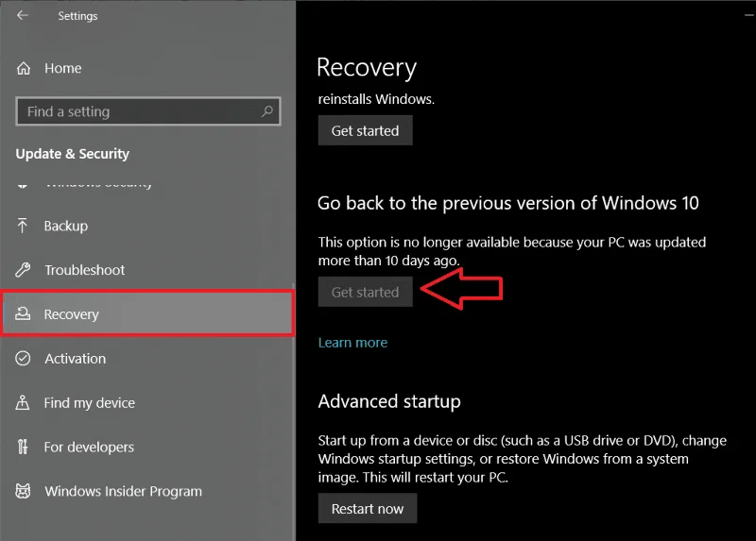Click the Backup upload arrow icon
This screenshot has width=756, height=541.
[x=22, y=226]
